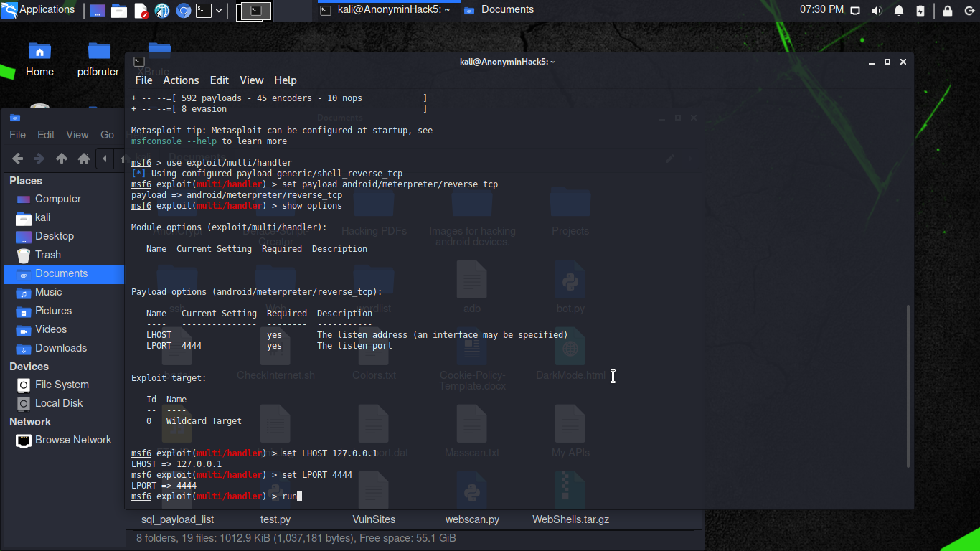Open the file manager File menu
The image size is (980, 551).
[18, 135]
